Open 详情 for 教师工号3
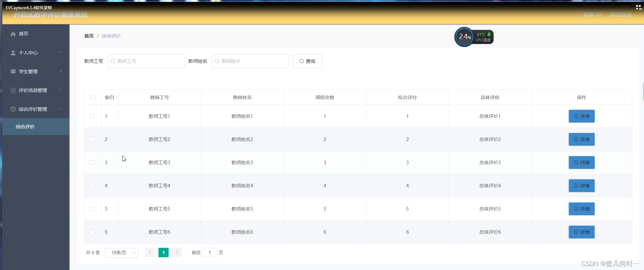This screenshot has height=270, width=644. [581, 163]
